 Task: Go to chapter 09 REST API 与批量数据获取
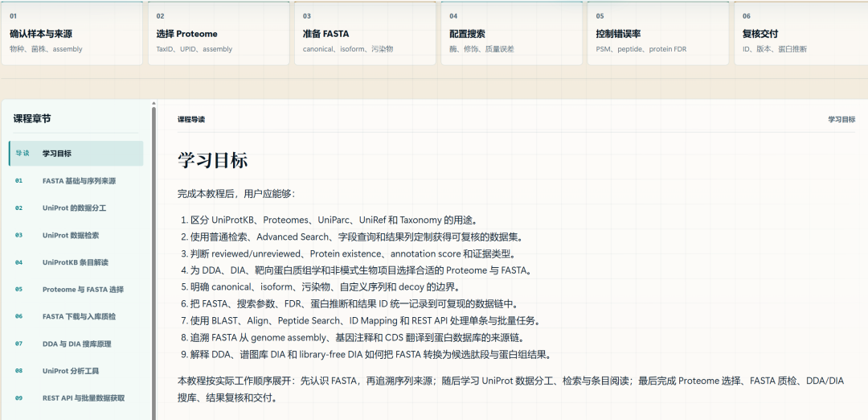click(76, 397)
